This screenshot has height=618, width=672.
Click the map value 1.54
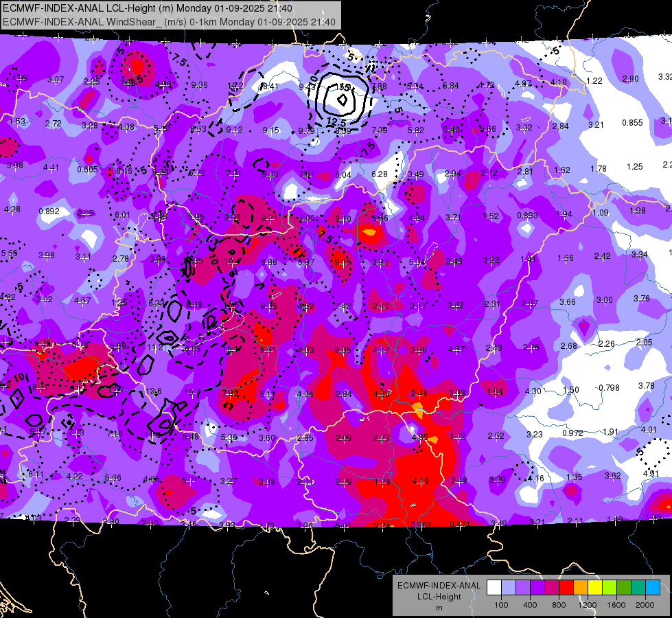pos(495,392)
